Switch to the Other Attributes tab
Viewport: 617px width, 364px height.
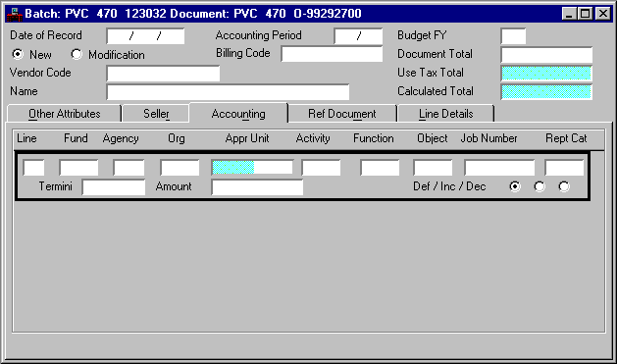pyautogui.click(x=64, y=114)
